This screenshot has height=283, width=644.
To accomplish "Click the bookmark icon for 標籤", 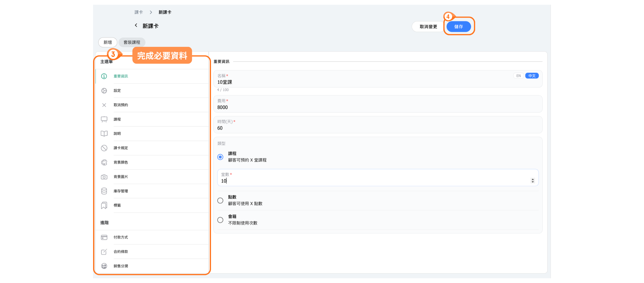I will pos(104,205).
